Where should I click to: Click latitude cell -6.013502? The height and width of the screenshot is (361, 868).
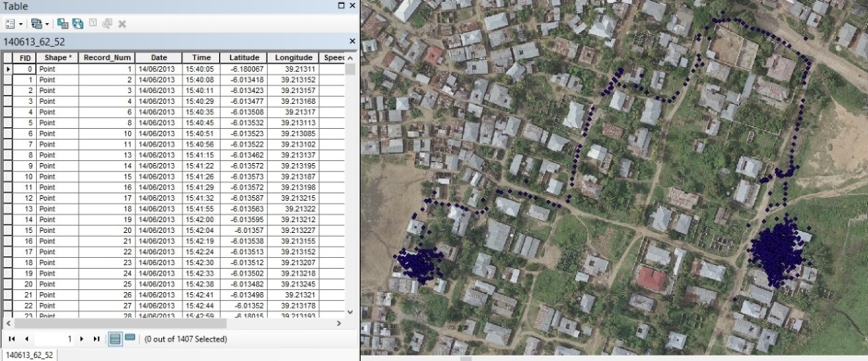[244, 274]
